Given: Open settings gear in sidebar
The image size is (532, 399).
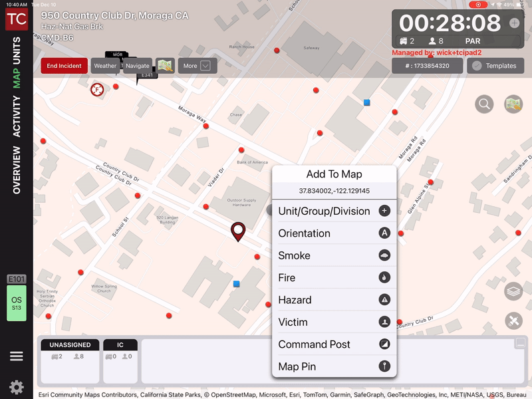Looking at the screenshot, I should pyautogui.click(x=17, y=386).
